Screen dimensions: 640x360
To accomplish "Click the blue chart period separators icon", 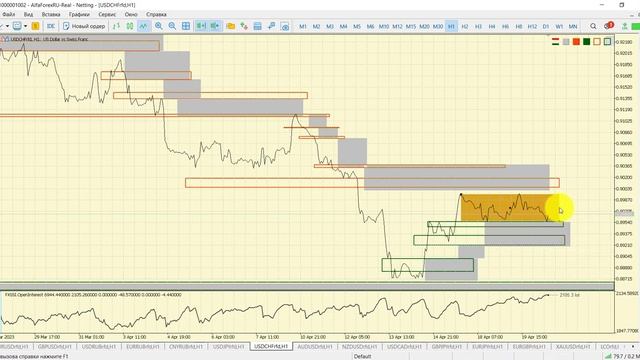I will click(258, 26).
